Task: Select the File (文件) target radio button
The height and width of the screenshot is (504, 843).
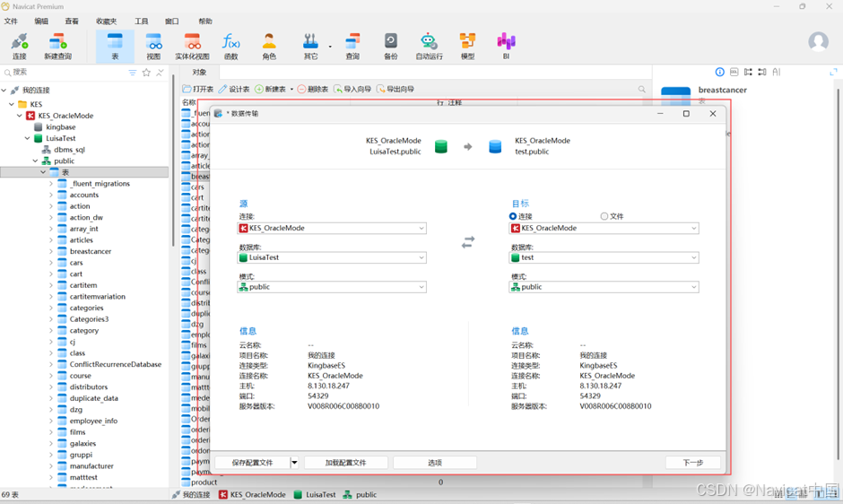Action: pos(604,216)
